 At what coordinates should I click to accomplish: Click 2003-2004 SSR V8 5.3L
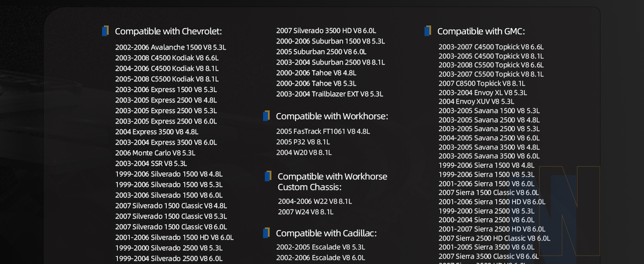pos(151,163)
